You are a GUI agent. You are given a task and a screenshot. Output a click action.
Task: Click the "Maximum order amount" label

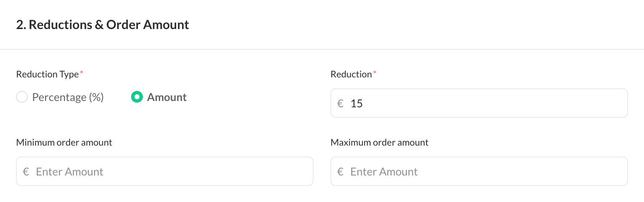point(379,143)
